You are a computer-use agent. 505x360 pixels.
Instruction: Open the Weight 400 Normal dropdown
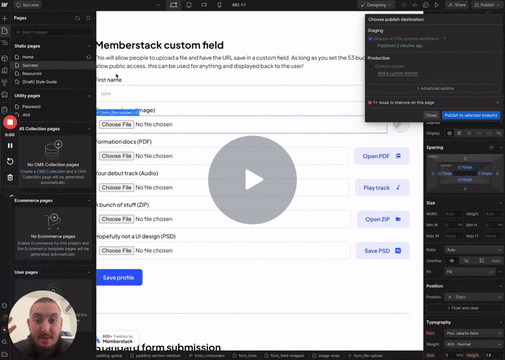pyautogui.click(x=474, y=344)
